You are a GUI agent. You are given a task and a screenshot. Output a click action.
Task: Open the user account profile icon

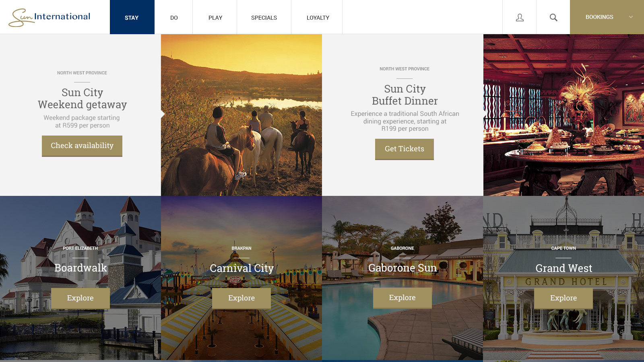coord(520,17)
